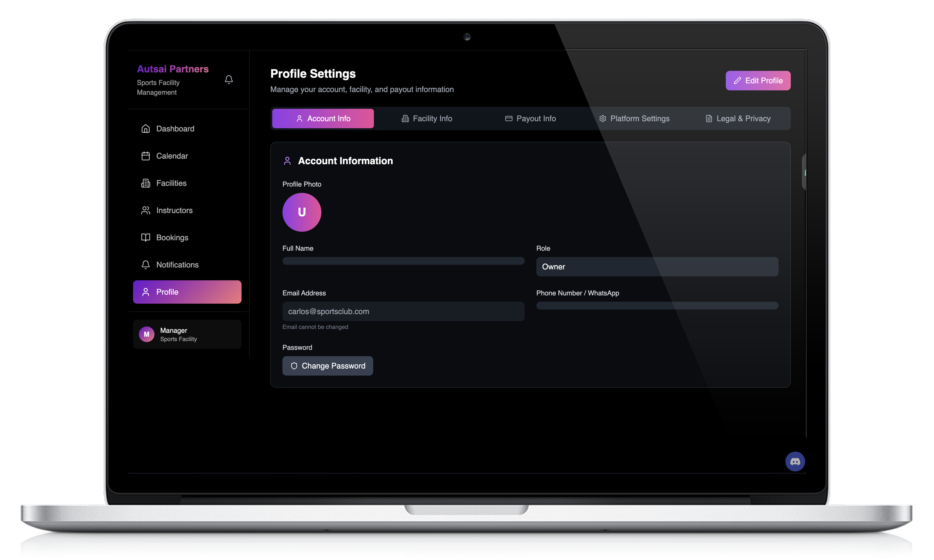
Task: Click the profile photo avatar U
Action: click(302, 212)
